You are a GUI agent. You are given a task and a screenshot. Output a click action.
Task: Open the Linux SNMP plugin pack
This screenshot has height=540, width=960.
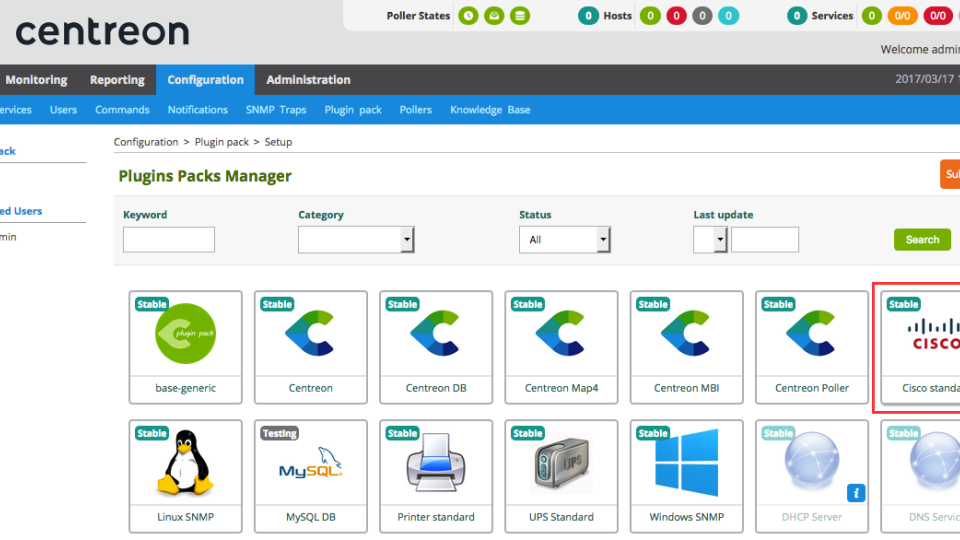tap(185, 472)
